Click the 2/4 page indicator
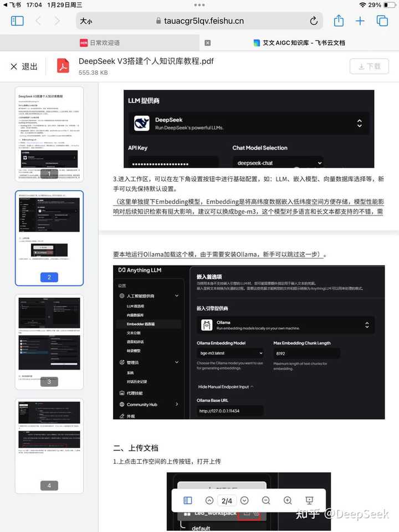Screen dimensions: 399x532 click(227, 501)
